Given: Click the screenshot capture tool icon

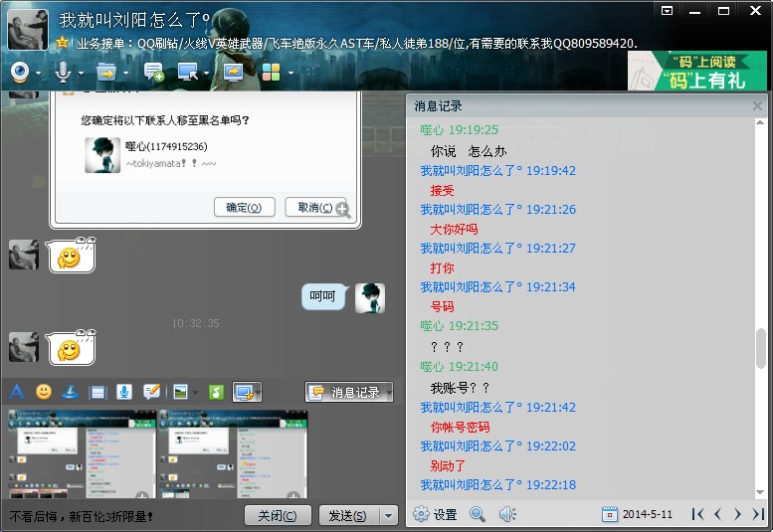Looking at the screenshot, I should pos(243,392).
